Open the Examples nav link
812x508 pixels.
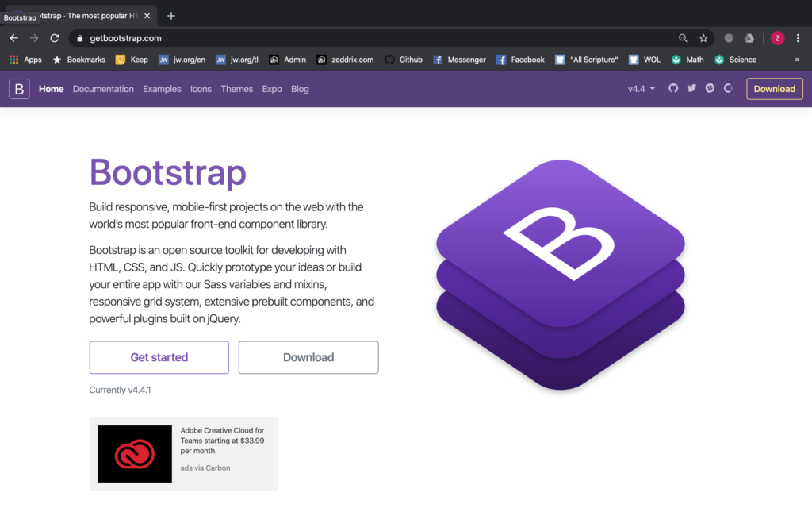[x=162, y=89]
